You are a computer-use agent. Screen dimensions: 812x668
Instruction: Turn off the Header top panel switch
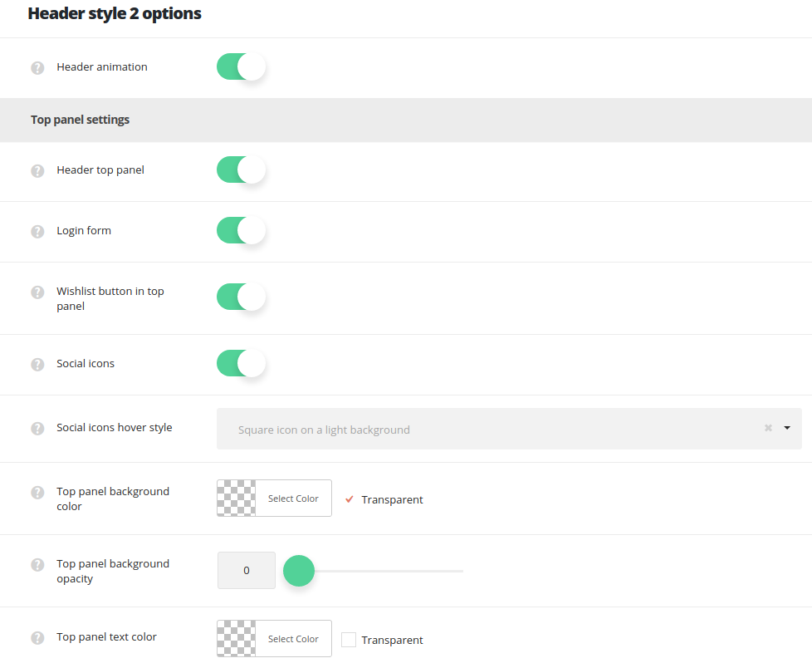pos(241,170)
